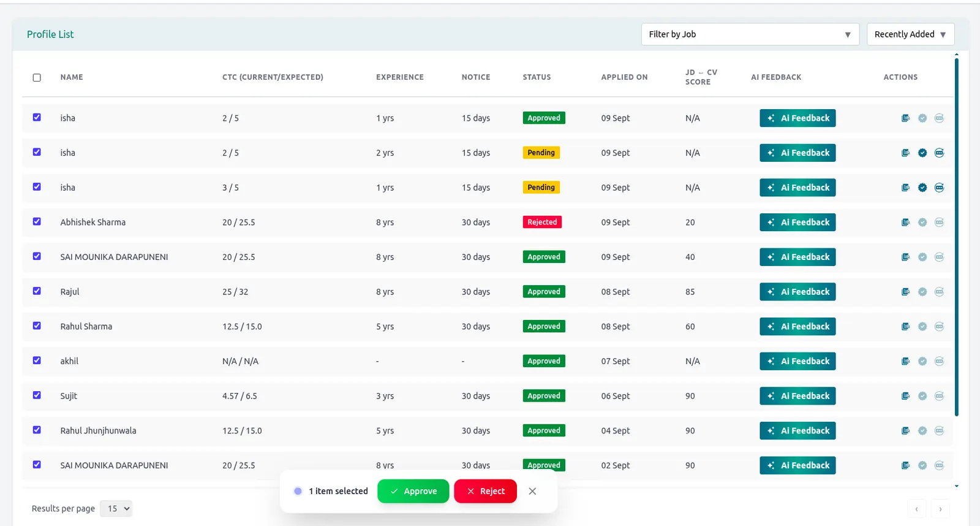Screen dimensions: 980x526
Task: Change the Results per page dropdown
Action: pos(116,509)
